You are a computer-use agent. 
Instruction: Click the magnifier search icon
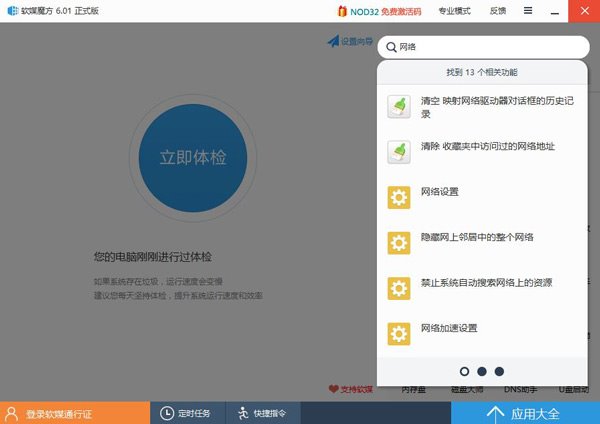(388, 46)
